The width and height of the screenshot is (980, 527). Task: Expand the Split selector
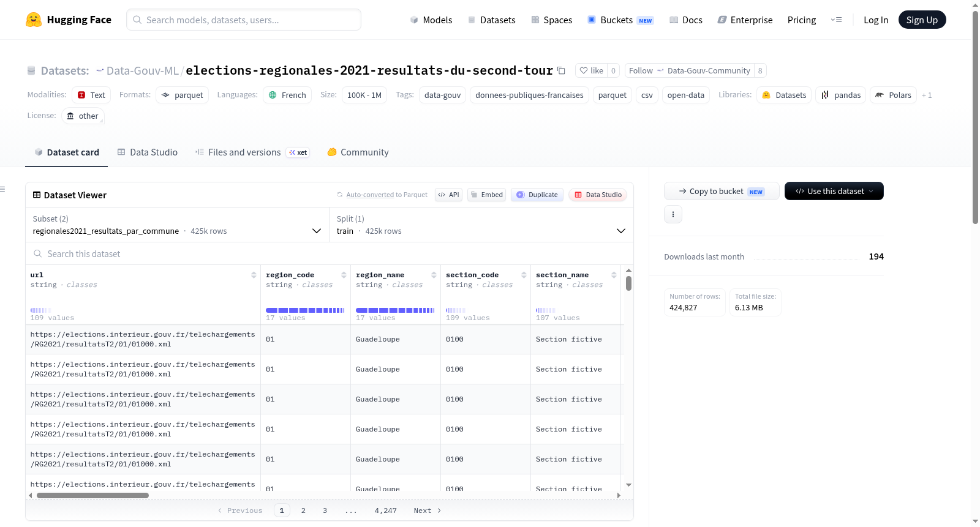(x=481, y=225)
